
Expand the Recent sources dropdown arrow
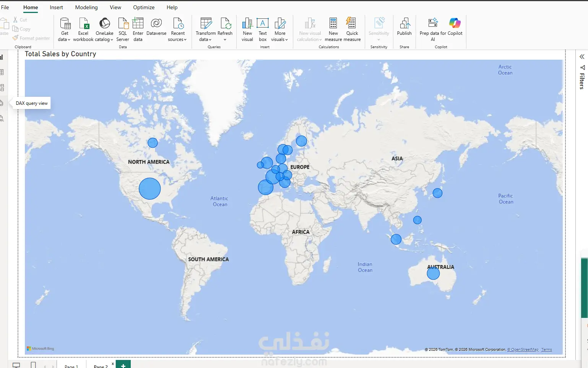click(x=185, y=40)
